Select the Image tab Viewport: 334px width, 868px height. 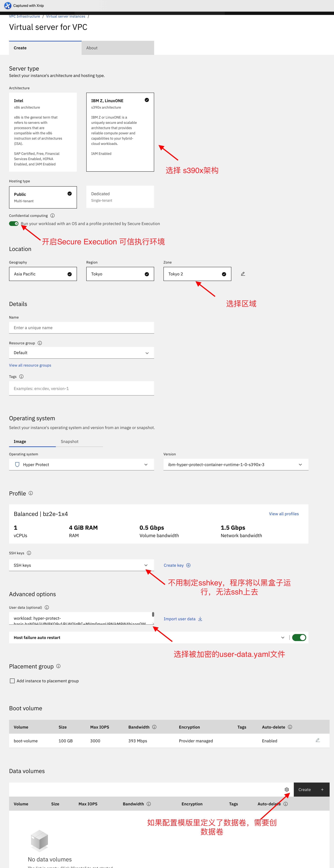[32, 442]
